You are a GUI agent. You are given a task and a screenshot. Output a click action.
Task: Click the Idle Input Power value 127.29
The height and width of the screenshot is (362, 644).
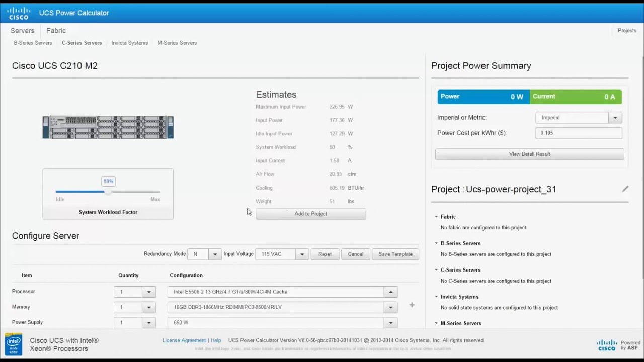(x=336, y=134)
